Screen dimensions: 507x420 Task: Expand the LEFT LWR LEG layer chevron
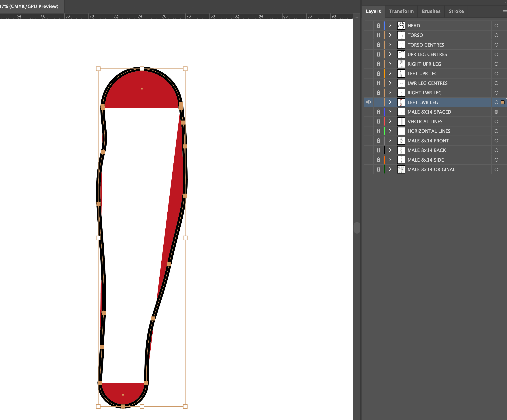[x=390, y=102]
